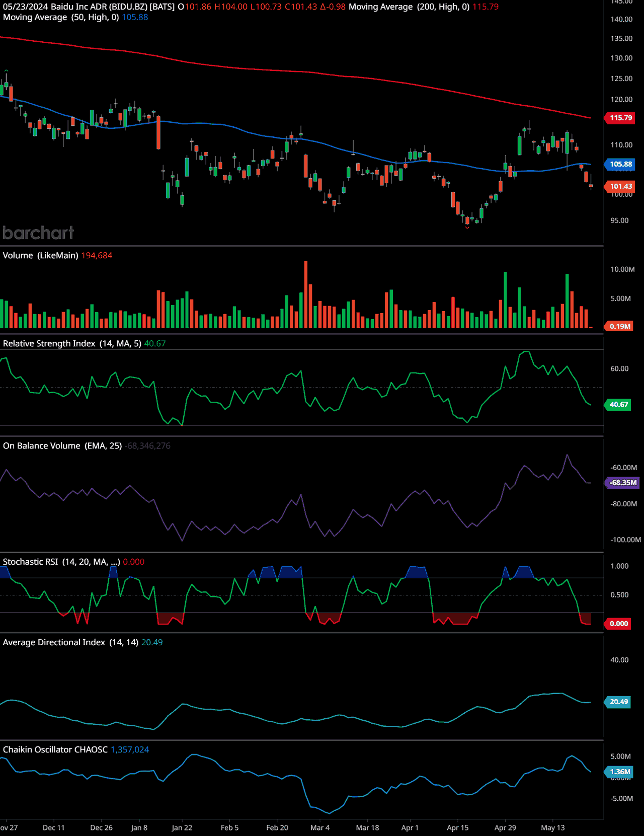Select the low price value L100.73
The height and width of the screenshot is (836, 644).
coord(266,7)
